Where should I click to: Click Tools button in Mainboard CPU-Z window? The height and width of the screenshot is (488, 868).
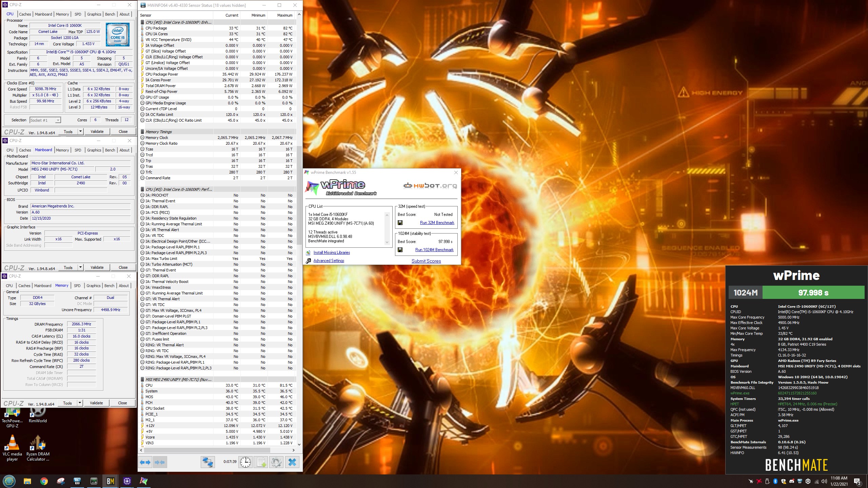68,267
